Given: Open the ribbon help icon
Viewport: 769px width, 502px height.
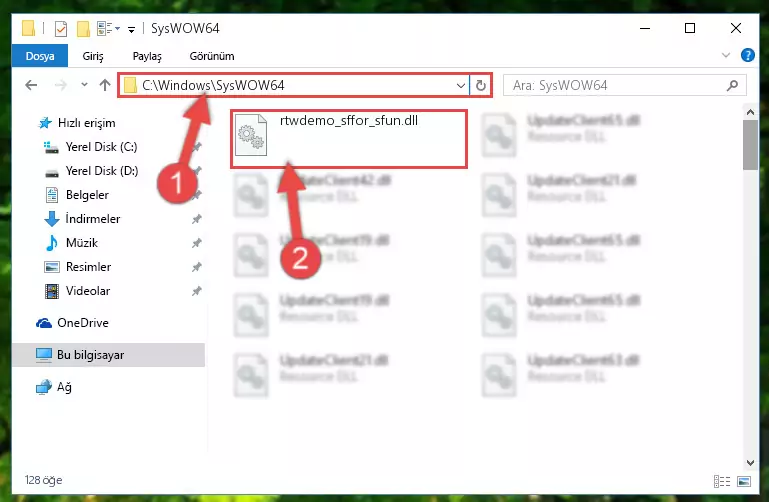Looking at the screenshot, I should pos(747,55).
